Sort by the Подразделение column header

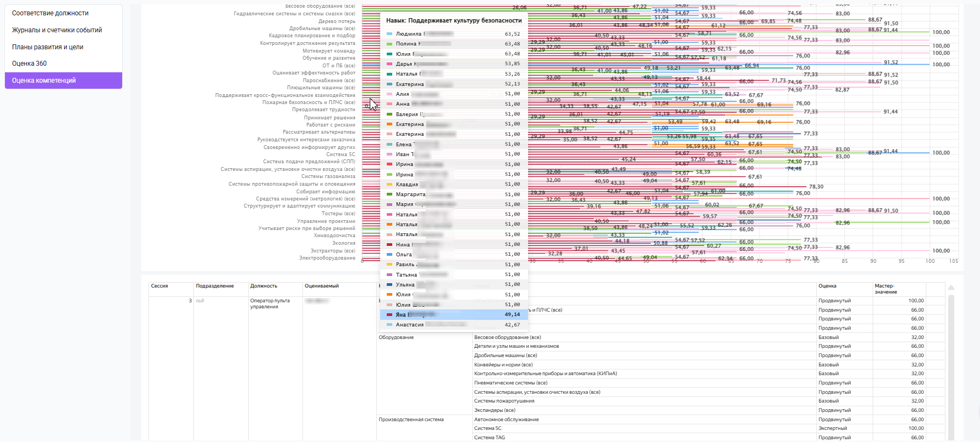click(215, 286)
